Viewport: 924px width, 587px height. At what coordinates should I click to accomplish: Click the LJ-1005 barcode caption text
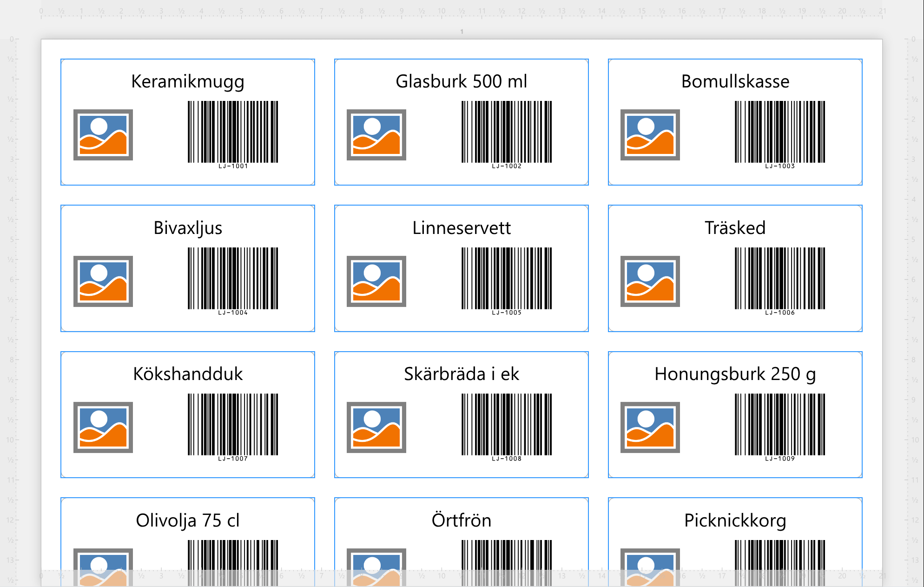507,313
